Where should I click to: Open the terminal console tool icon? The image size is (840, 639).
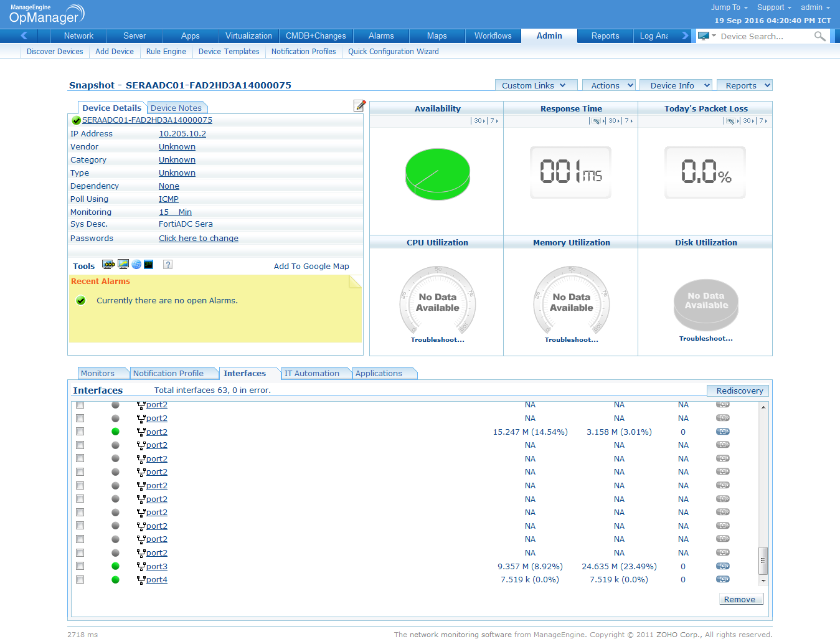pyautogui.click(x=148, y=265)
